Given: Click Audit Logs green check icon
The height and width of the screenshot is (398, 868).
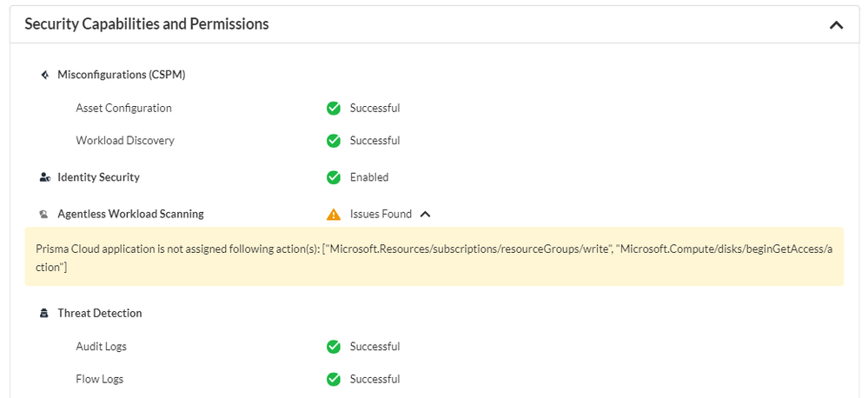Looking at the screenshot, I should pyautogui.click(x=334, y=347).
